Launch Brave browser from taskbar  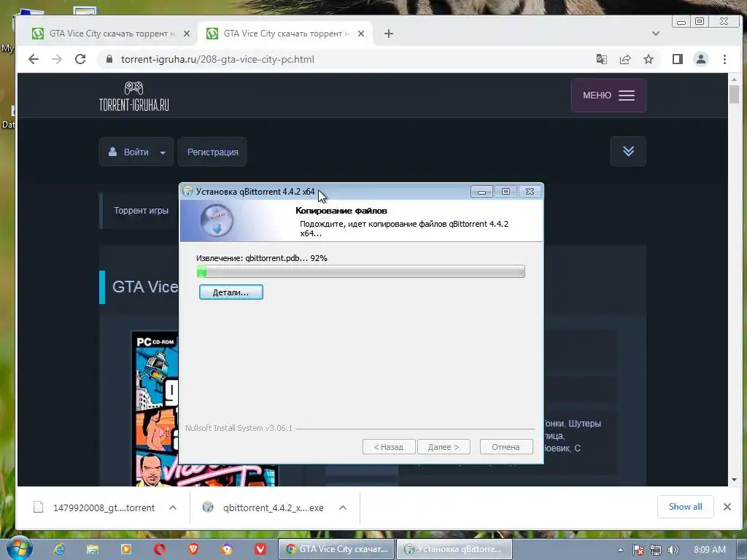pos(193,549)
